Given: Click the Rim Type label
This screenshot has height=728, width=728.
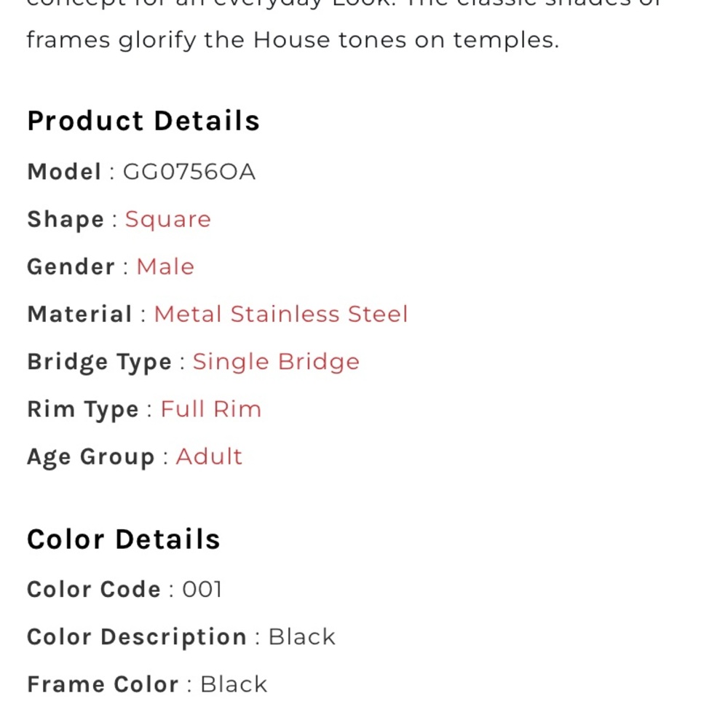Looking at the screenshot, I should click(82, 409).
